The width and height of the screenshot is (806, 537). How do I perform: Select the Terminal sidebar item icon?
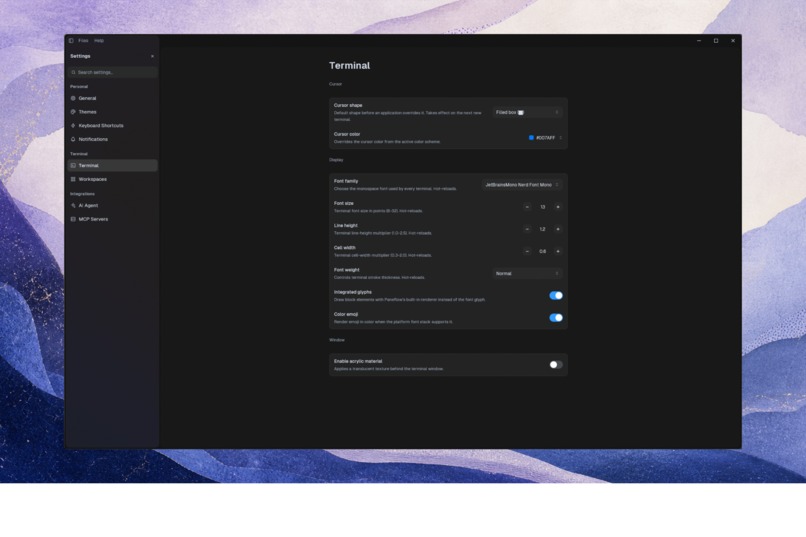(x=73, y=165)
